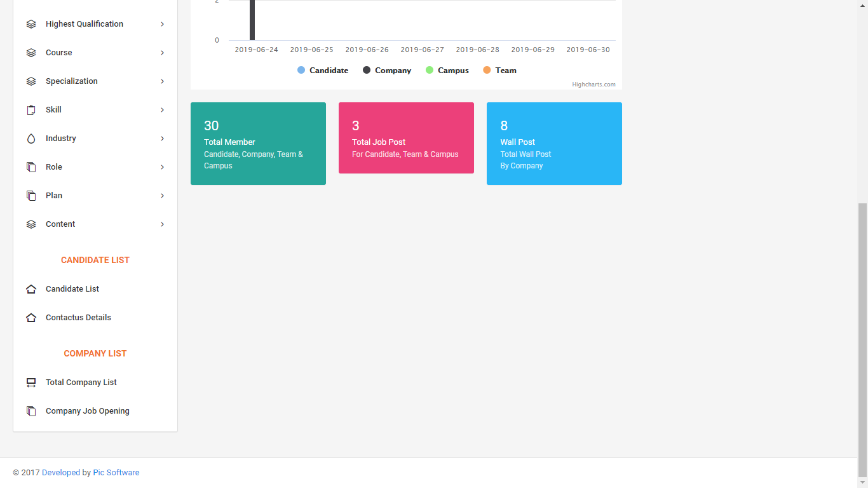
Task: Expand the Content menu chevron
Action: tap(163, 224)
